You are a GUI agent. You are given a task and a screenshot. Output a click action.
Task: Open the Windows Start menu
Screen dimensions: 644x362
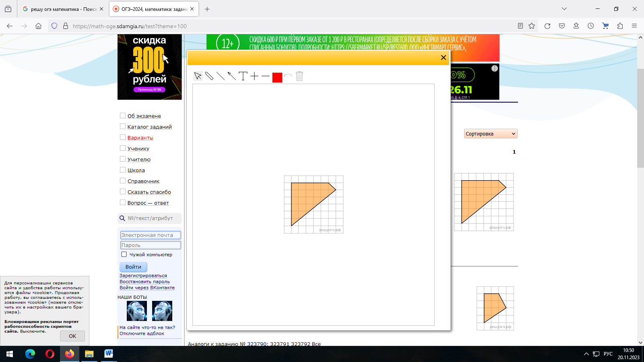pos(10,354)
